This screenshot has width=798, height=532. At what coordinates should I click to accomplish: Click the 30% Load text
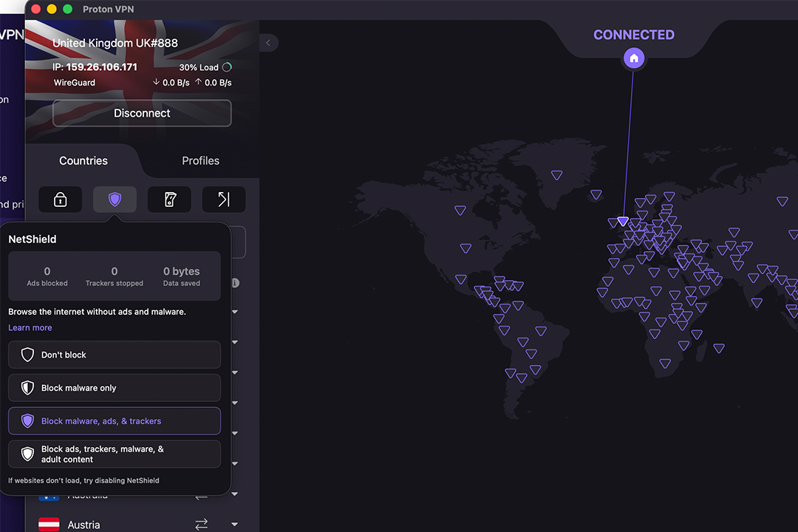199,67
